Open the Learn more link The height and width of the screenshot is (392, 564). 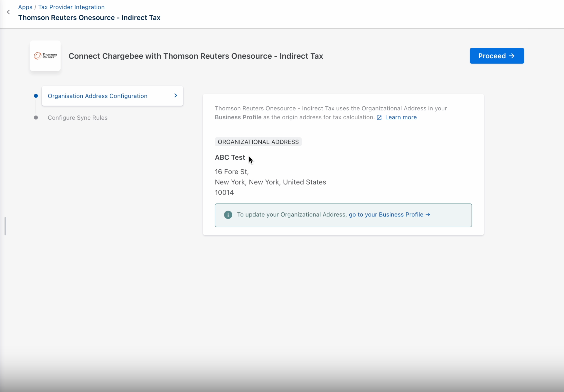pyautogui.click(x=401, y=117)
